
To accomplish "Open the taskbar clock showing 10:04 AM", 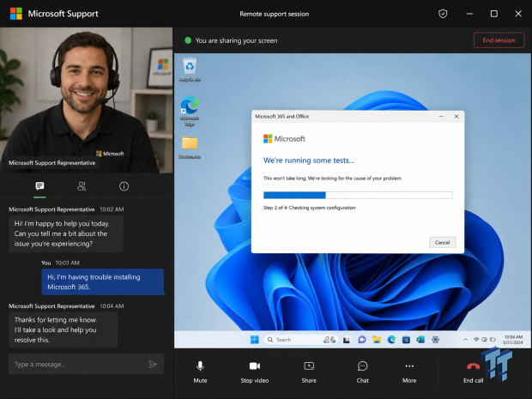I will (513, 340).
